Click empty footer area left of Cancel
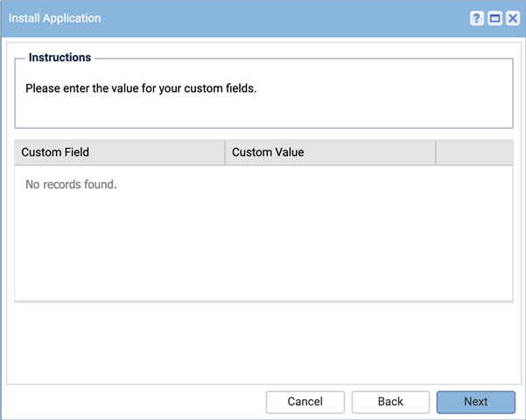This screenshot has width=526, height=420. coord(134,402)
